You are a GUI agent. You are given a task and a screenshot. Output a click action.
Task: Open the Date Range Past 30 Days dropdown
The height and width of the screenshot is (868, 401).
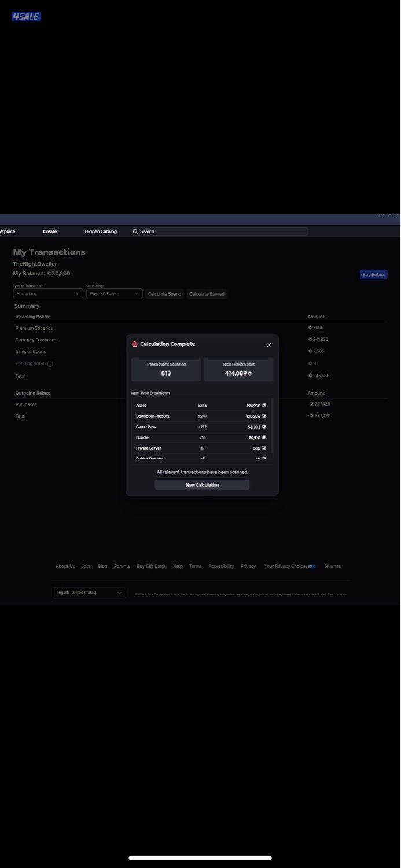pos(115,294)
